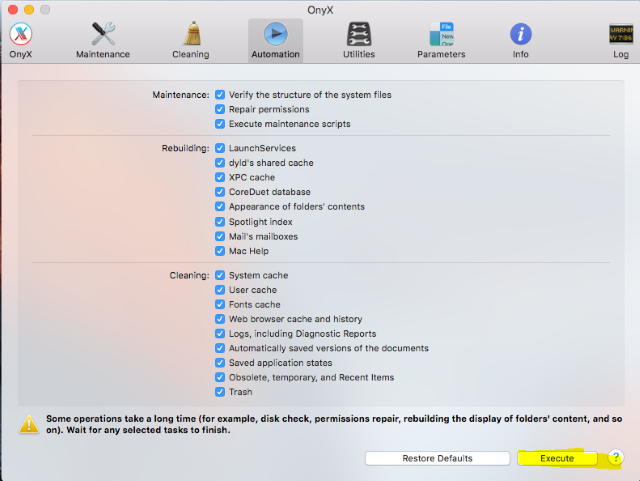640x481 pixels.
Task: Toggle the Spotlight index checkbox
Action: click(220, 222)
